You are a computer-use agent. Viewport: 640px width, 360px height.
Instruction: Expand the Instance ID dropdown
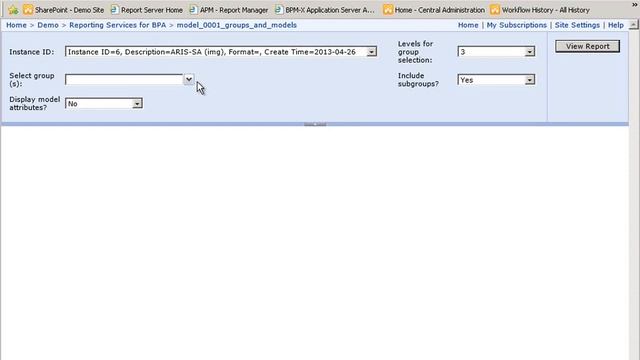pos(371,52)
